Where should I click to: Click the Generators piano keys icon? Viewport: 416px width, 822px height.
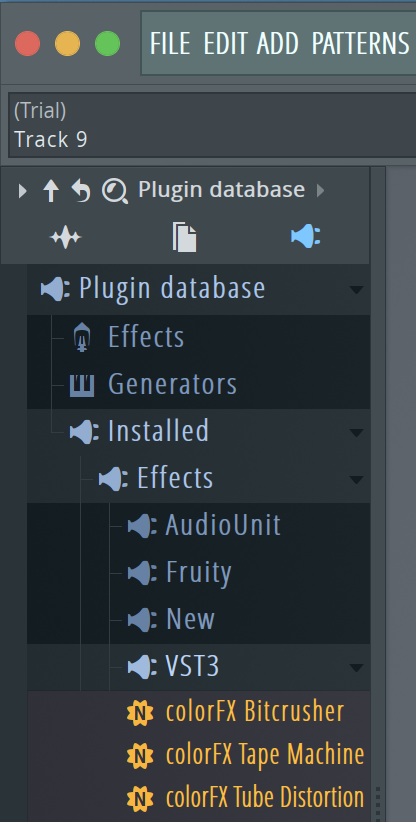[82, 385]
